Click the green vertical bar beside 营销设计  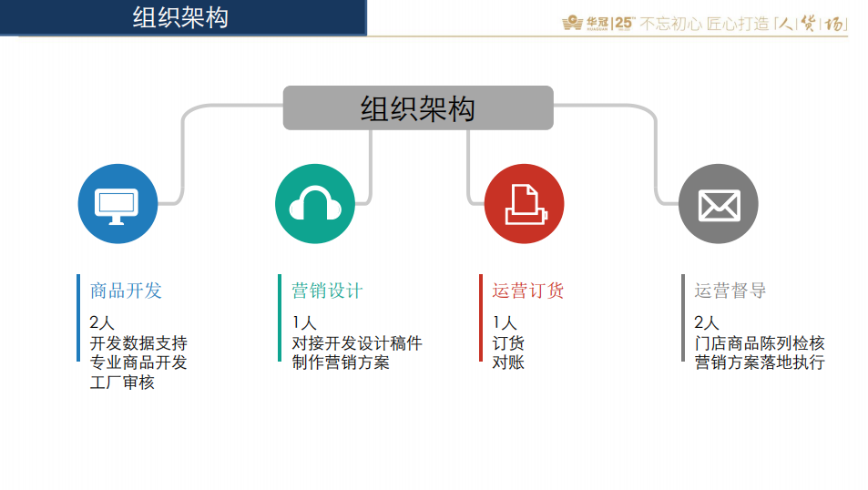281,317
